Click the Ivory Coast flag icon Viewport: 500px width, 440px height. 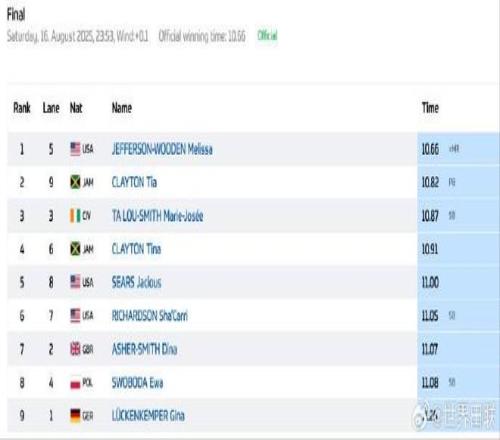(75, 216)
